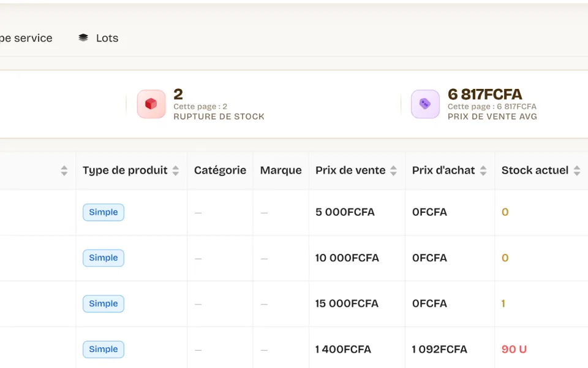Image resolution: width=588 pixels, height=368 pixels.
Task: Open the Lots tab
Action: (98, 38)
